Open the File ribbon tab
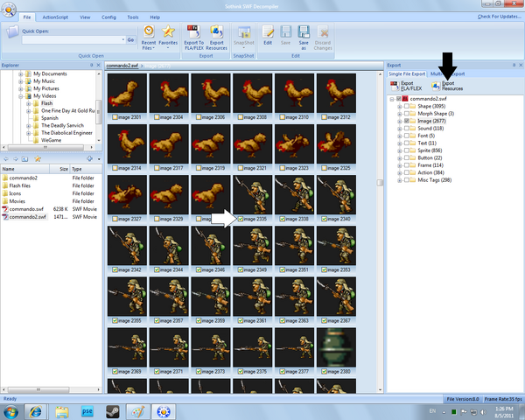The height and width of the screenshot is (420, 525). (27, 17)
